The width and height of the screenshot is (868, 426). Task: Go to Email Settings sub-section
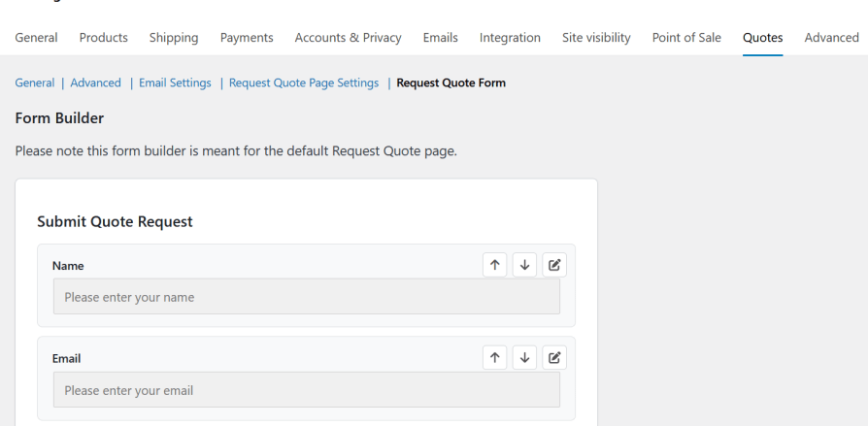175,83
